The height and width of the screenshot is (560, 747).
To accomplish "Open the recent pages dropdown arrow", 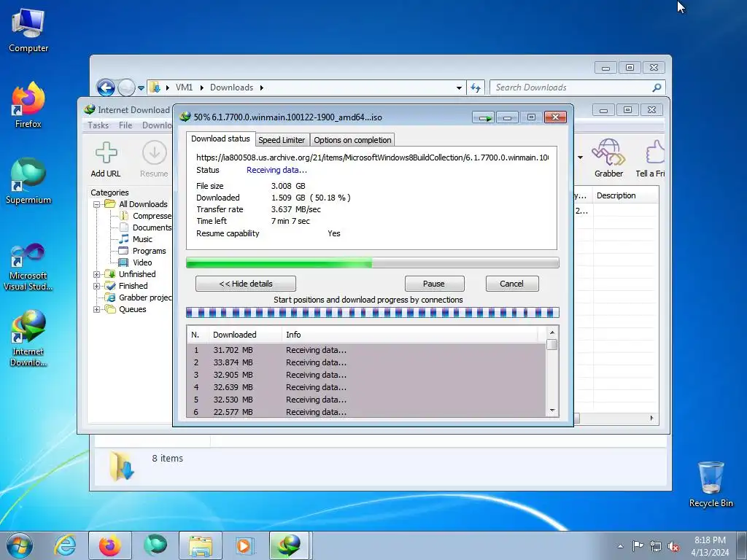I will point(141,87).
